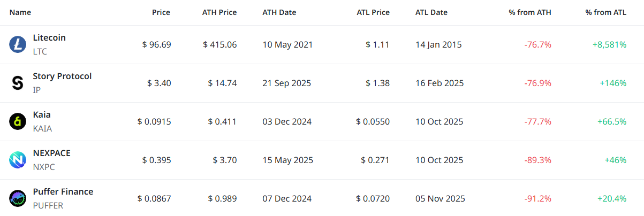Sort by the Price column header
Screen dimensions: 644x216
[x=161, y=12]
